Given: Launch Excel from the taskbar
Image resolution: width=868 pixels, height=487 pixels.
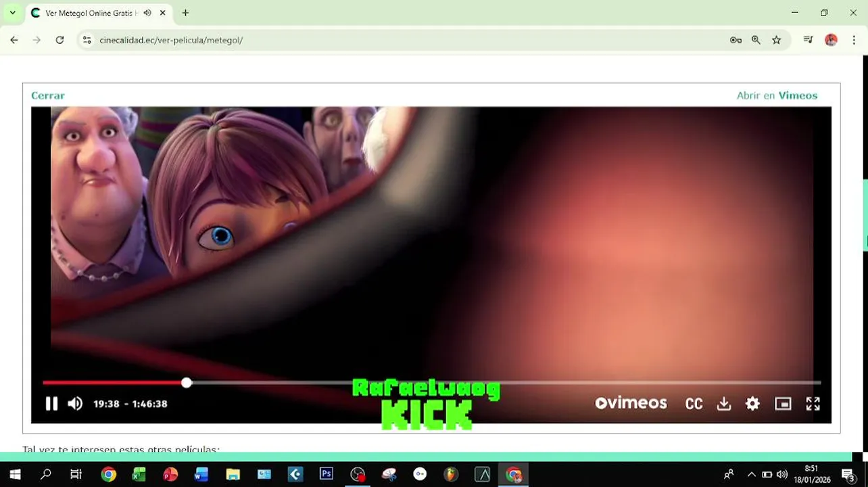Looking at the screenshot, I should (139, 474).
